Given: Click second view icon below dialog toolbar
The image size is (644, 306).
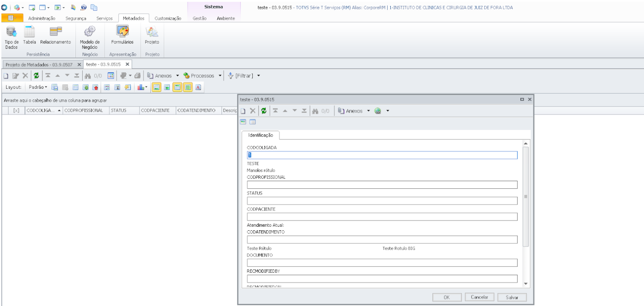Looking at the screenshot, I should (x=252, y=122).
